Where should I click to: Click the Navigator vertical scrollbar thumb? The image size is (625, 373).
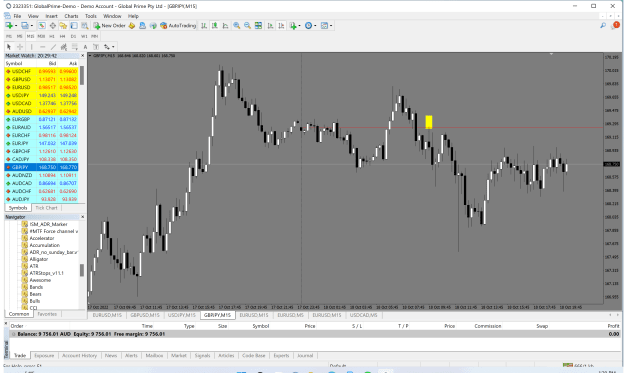82,270
